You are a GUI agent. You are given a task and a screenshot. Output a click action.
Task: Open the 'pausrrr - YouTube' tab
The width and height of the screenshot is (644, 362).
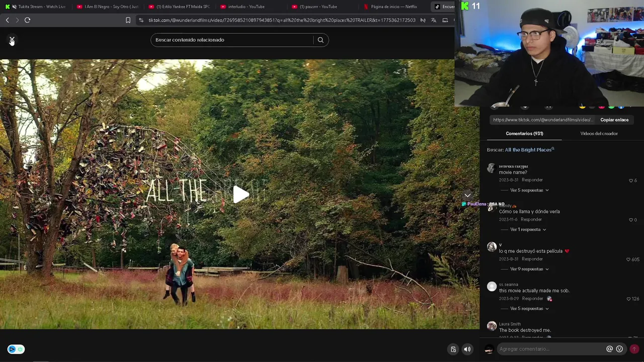[323, 7]
